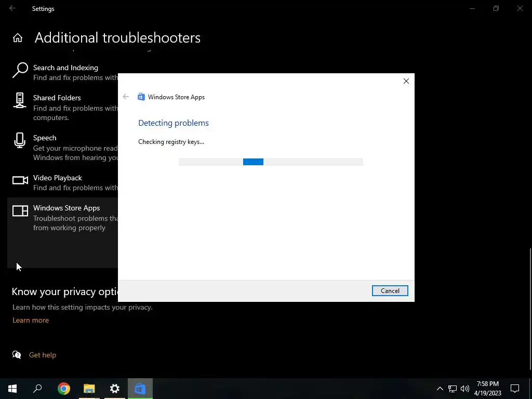Open taskbar search magnifier
Viewport: 532px width, 399px height.
coord(37,389)
